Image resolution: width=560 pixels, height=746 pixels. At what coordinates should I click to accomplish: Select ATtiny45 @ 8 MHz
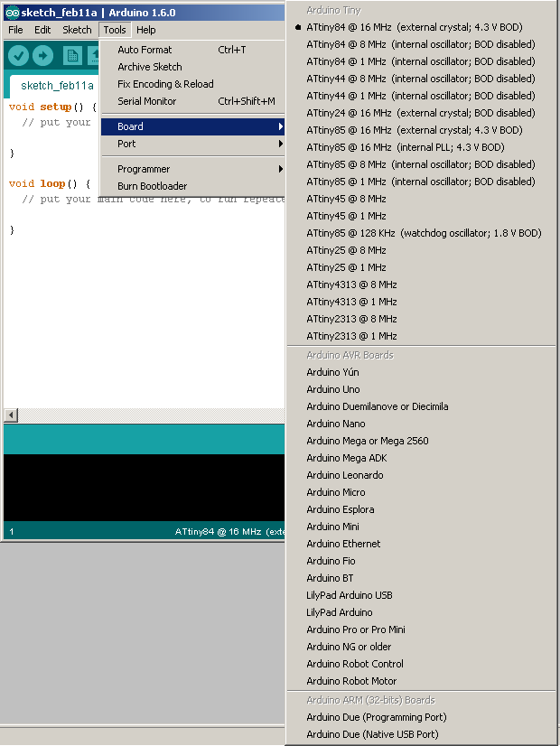[x=421, y=199]
